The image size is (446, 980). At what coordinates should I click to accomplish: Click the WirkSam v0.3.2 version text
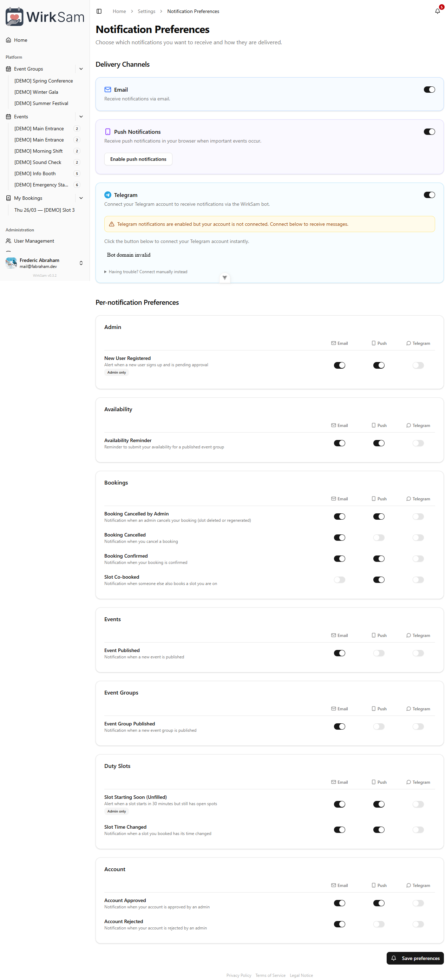45,276
